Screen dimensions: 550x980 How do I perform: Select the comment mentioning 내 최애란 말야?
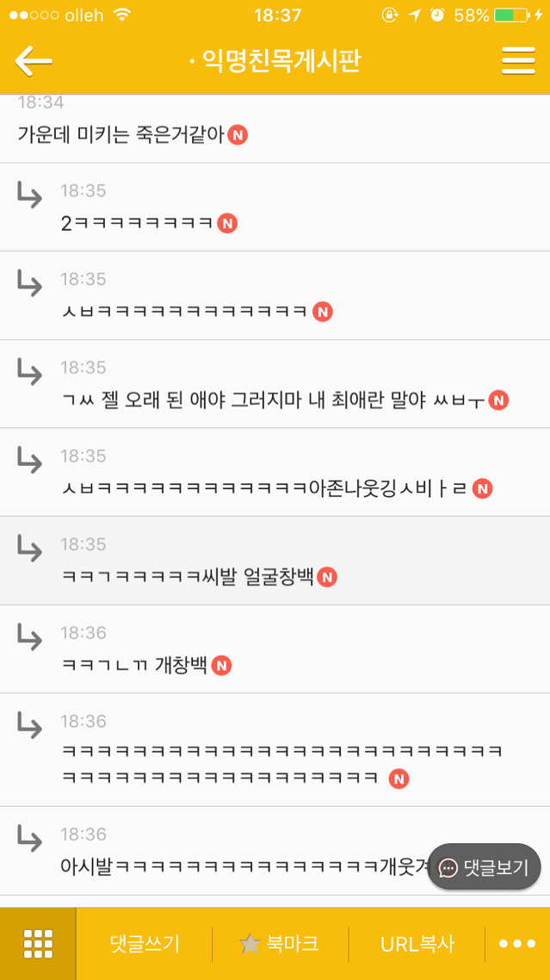(x=275, y=384)
